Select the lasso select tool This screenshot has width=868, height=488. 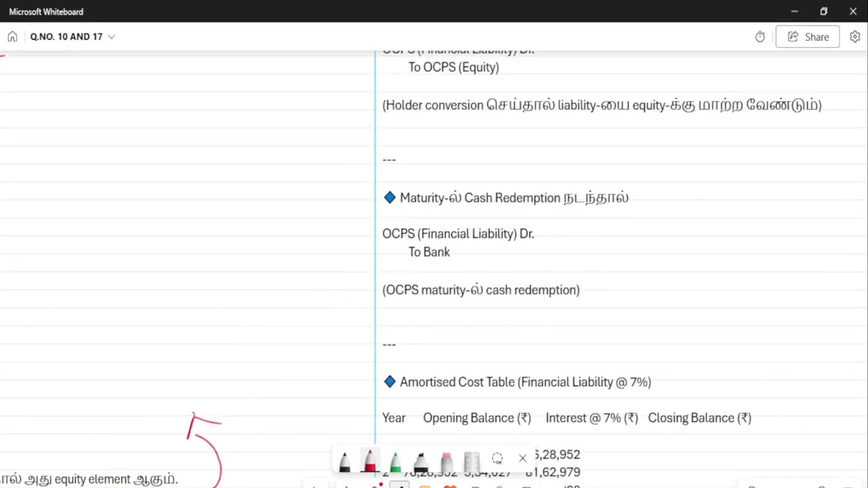click(x=497, y=459)
